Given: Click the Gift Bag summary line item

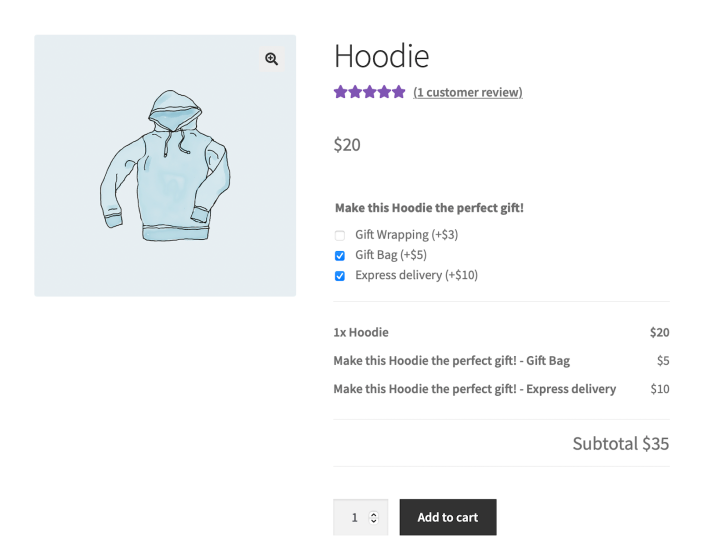Looking at the screenshot, I should tap(451, 360).
